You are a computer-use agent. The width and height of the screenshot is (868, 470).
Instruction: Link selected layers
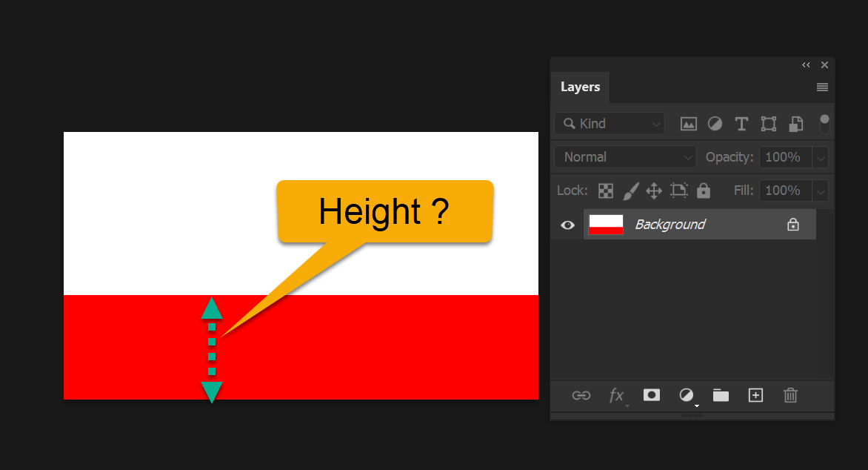[x=581, y=395]
